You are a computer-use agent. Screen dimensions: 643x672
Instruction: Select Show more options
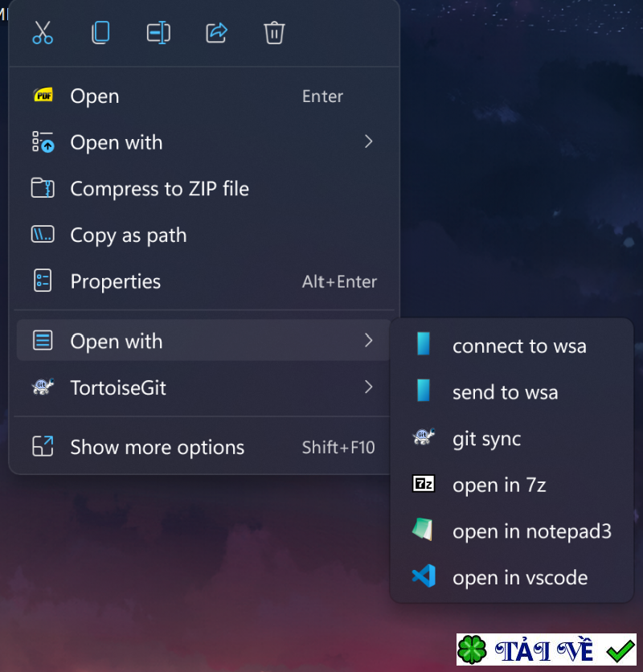coord(157,447)
